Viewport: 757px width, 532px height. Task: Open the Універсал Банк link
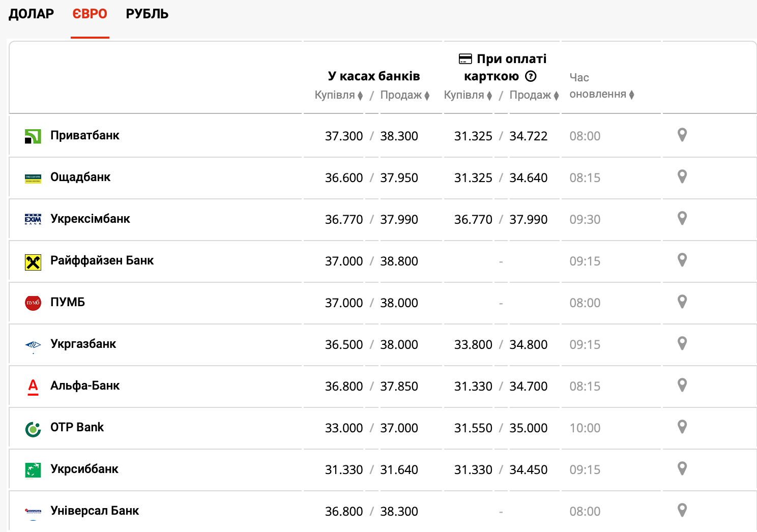[x=95, y=511]
